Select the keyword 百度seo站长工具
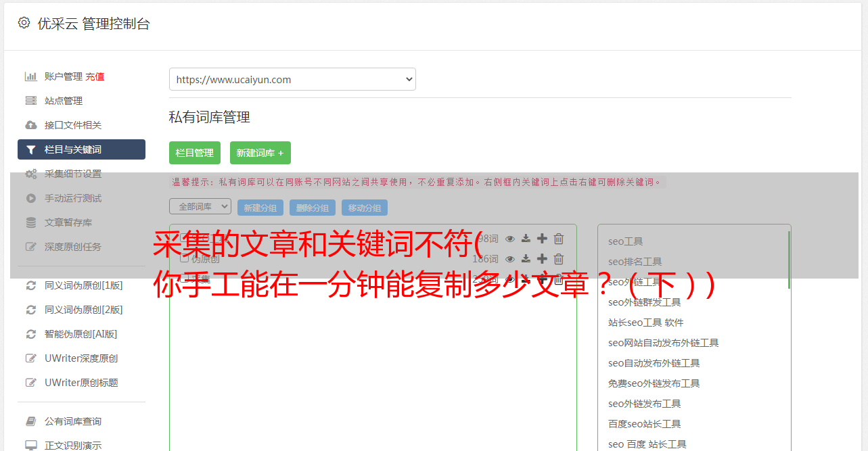Screen dimensions: 868x451 [x=644, y=424]
